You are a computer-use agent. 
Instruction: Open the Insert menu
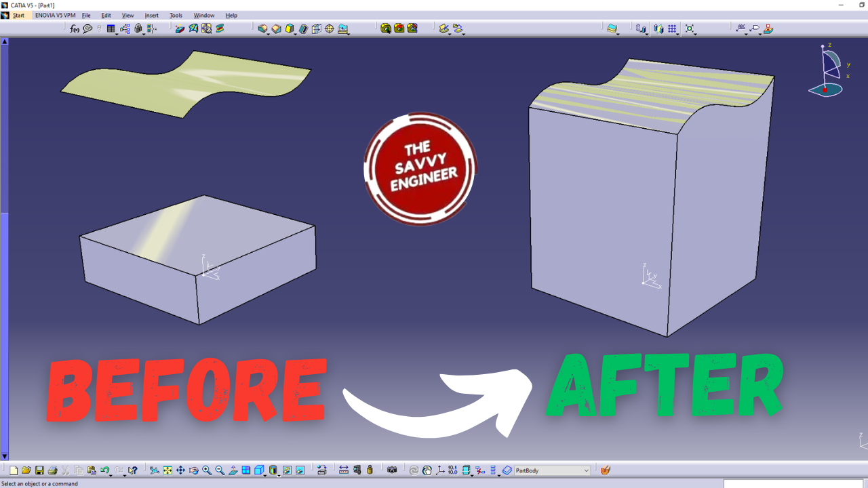(151, 16)
